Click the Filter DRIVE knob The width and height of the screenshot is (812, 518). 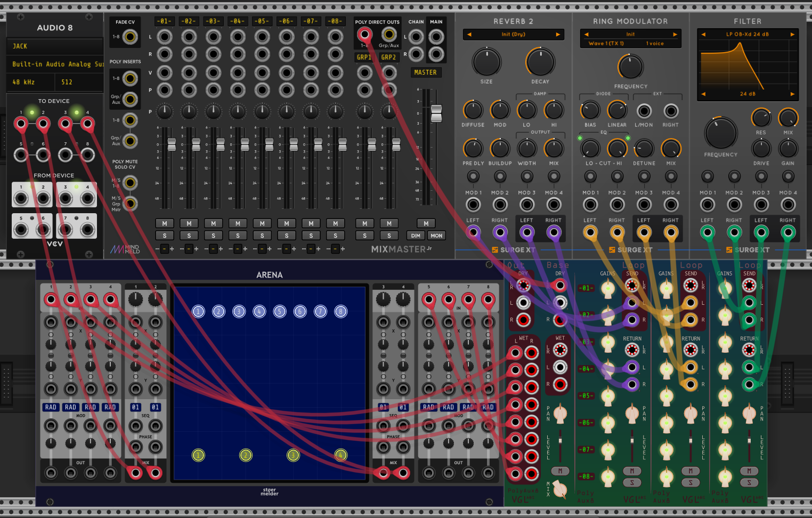[761, 149]
